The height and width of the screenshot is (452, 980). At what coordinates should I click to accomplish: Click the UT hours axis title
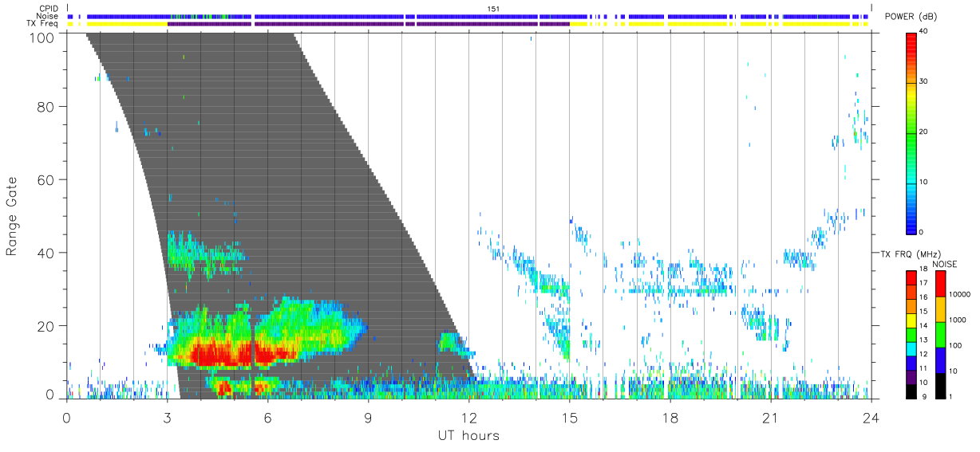click(x=468, y=435)
